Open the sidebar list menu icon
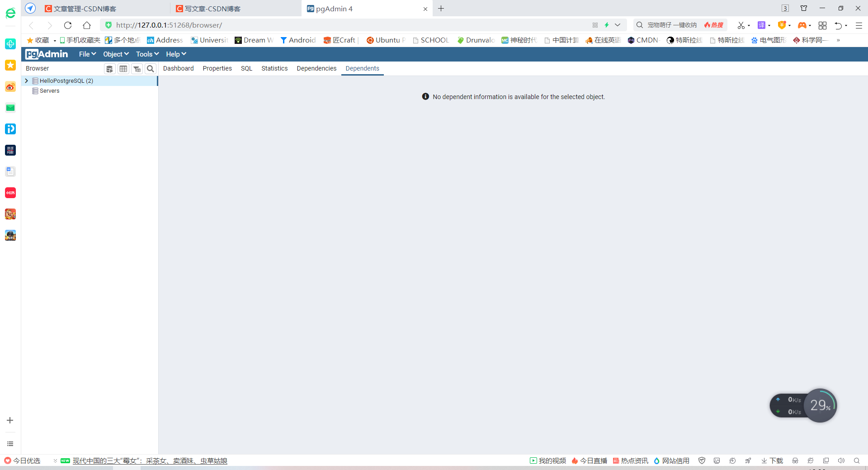The image size is (868, 470). click(10, 444)
